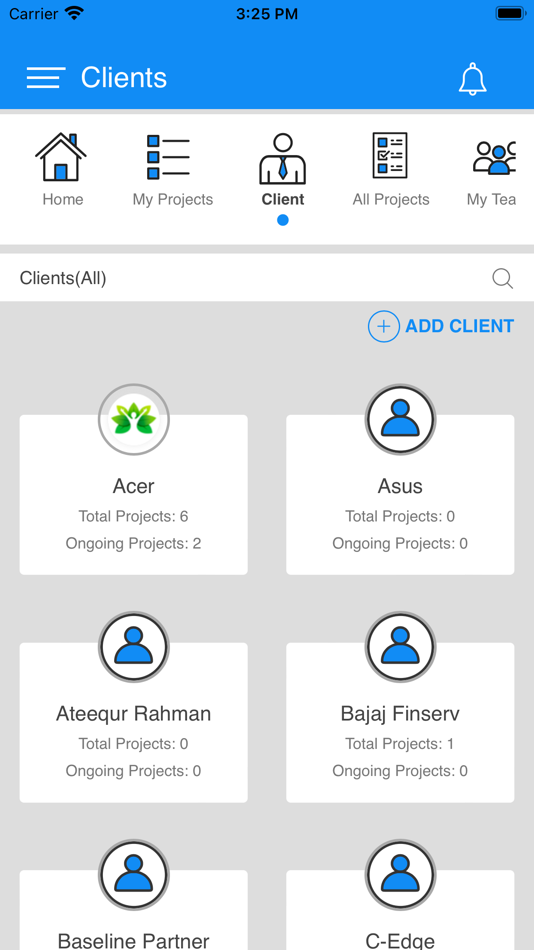Tap the My Team group icon
Image resolution: width=534 pixels, height=950 pixels.
point(495,158)
